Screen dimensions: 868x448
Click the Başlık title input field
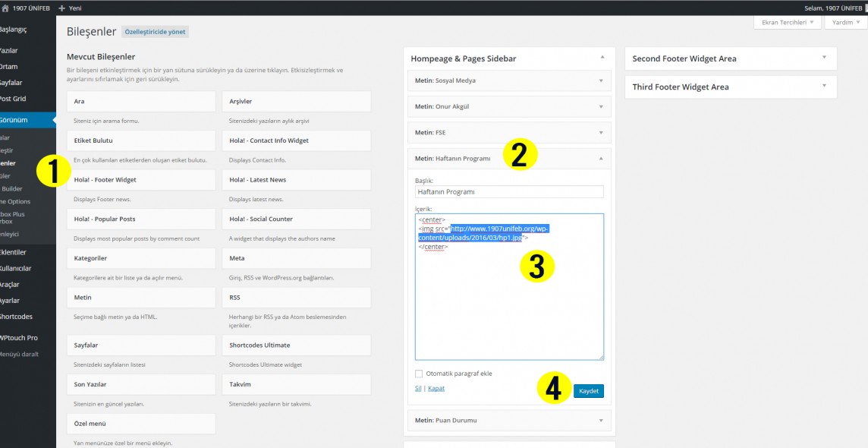tap(509, 192)
